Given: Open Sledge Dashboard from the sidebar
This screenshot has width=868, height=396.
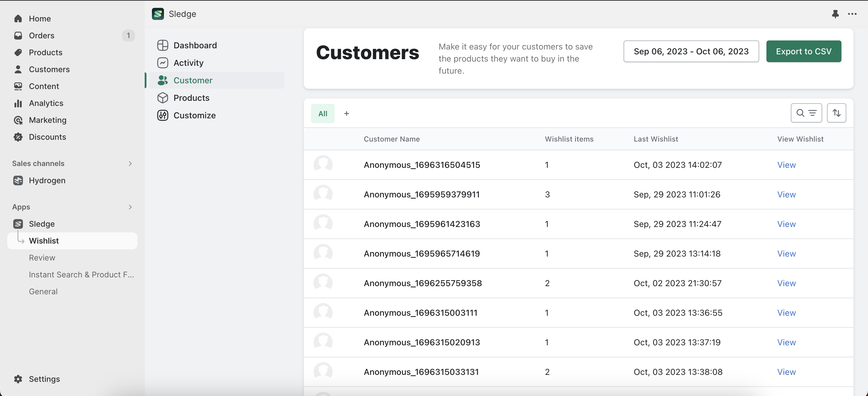Looking at the screenshot, I should (195, 45).
